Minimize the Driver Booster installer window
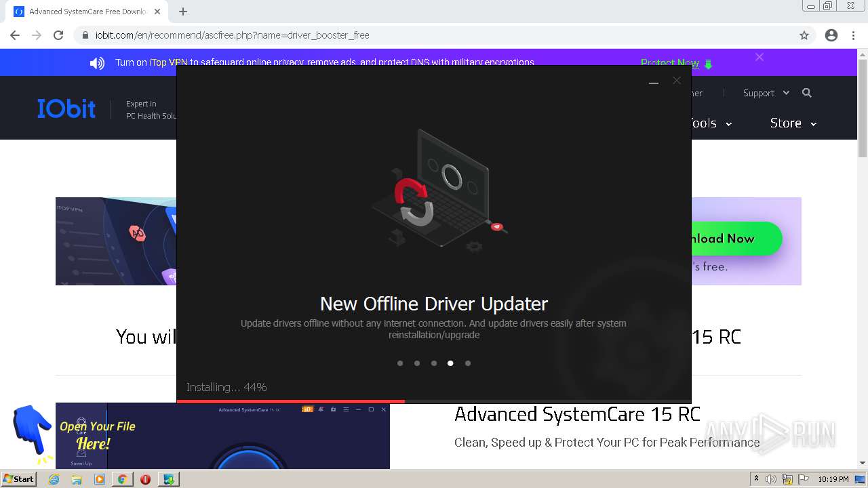 point(654,81)
